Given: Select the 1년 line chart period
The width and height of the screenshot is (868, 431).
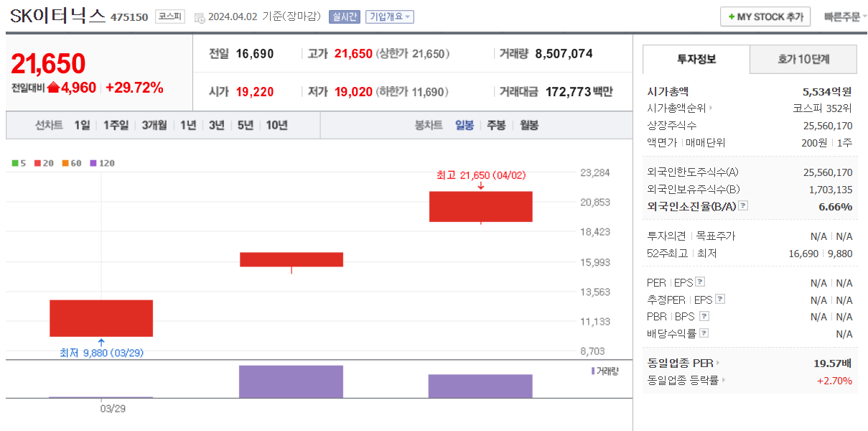Looking at the screenshot, I should pyautogui.click(x=188, y=125).
